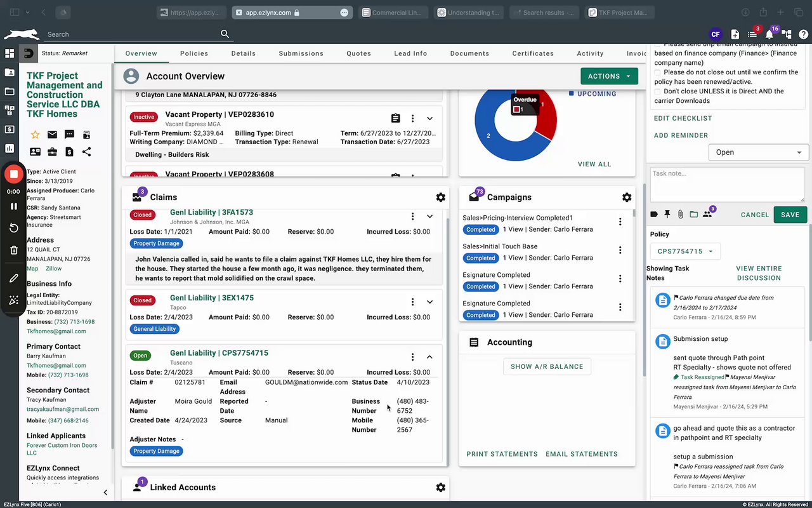The width and height of the screenshot is (812, 508).
Task: Open the briefcase icon under account name
Action: pos(52,152)
